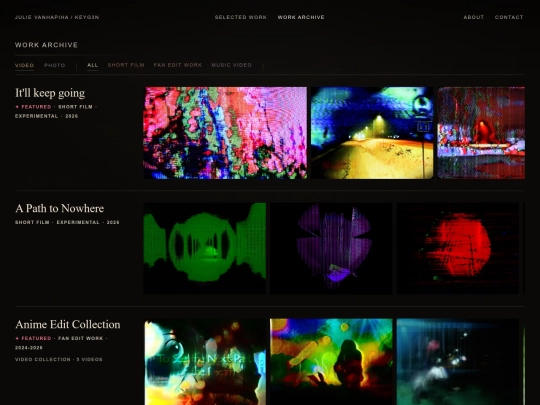Filter by Music Video
Image resolution: width=540 pixels, height=405 pixels.
coord(231,65)
